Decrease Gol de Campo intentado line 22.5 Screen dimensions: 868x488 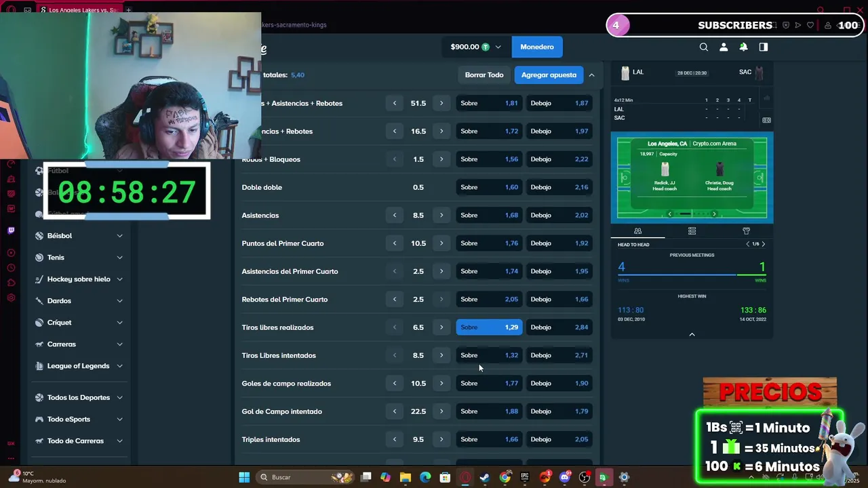click(x=395, y=411)
